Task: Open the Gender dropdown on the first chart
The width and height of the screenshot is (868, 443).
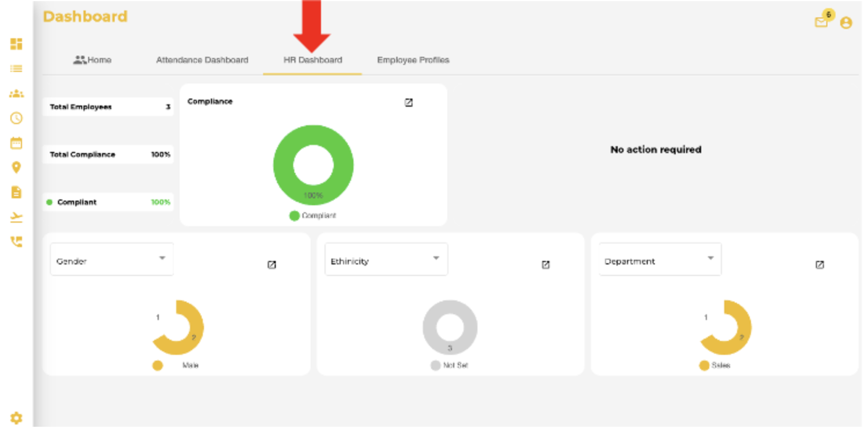Action: [112, 259]
